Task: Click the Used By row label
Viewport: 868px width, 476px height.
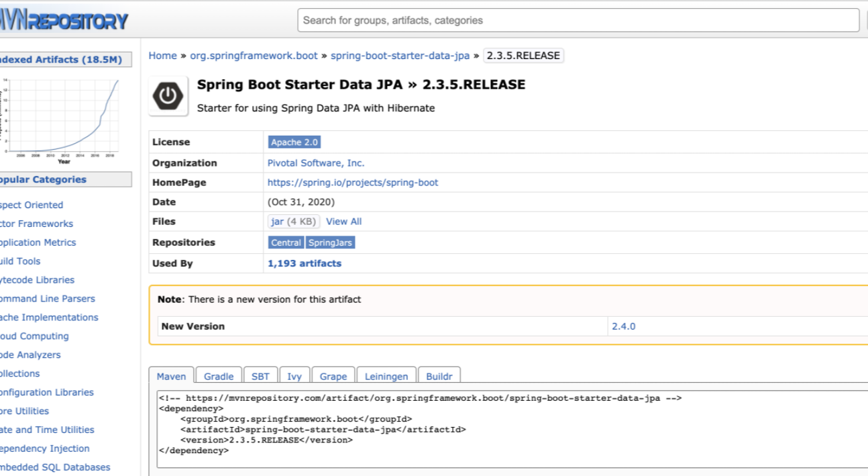Action: point(172,263)
